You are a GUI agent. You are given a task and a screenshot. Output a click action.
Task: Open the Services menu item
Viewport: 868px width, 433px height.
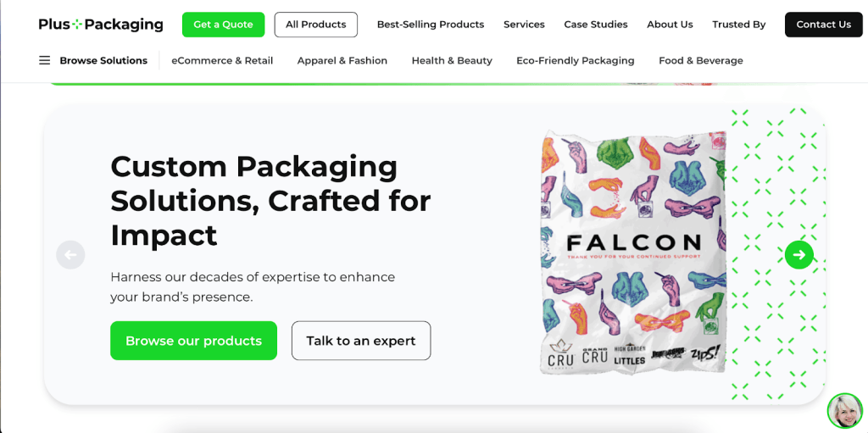[524, 25]
